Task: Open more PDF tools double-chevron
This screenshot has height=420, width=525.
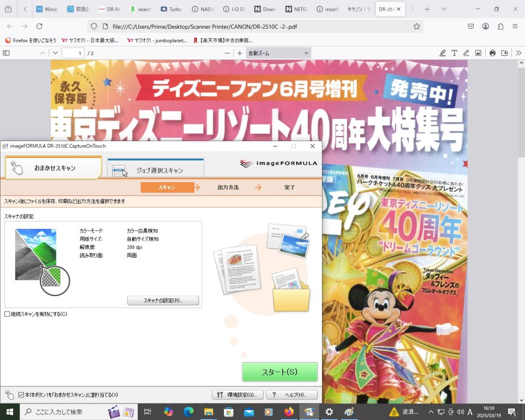Action: (518, 53)
